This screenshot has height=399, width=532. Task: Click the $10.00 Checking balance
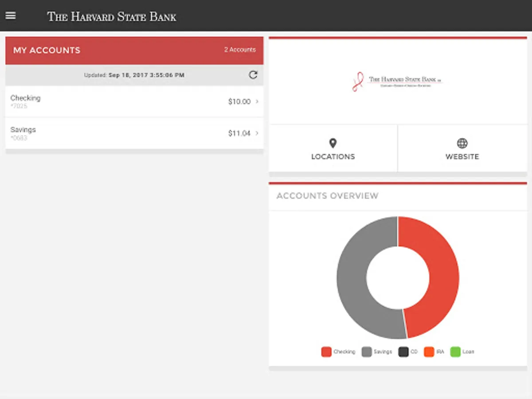(239, 102)
